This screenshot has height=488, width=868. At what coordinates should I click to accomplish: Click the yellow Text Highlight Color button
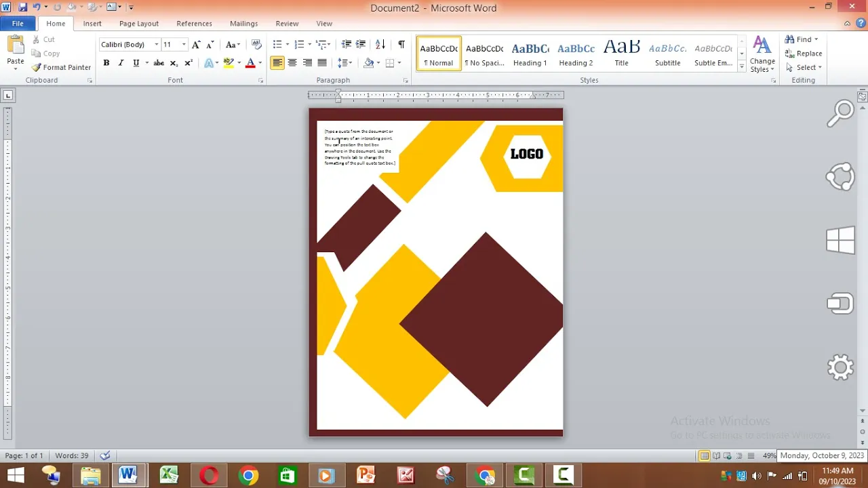229,63
